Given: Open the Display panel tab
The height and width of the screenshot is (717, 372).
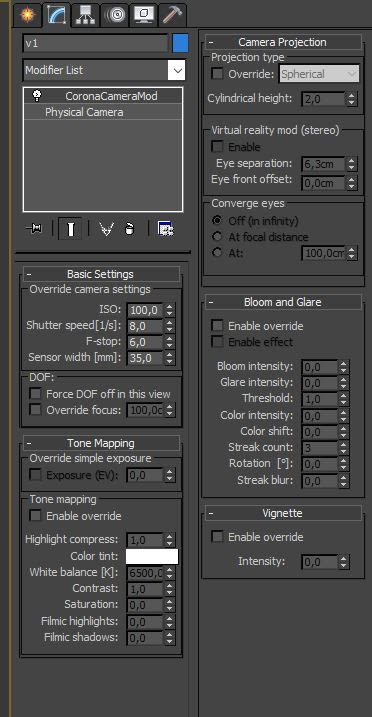Looking at the screenshot, I should 143,15.
